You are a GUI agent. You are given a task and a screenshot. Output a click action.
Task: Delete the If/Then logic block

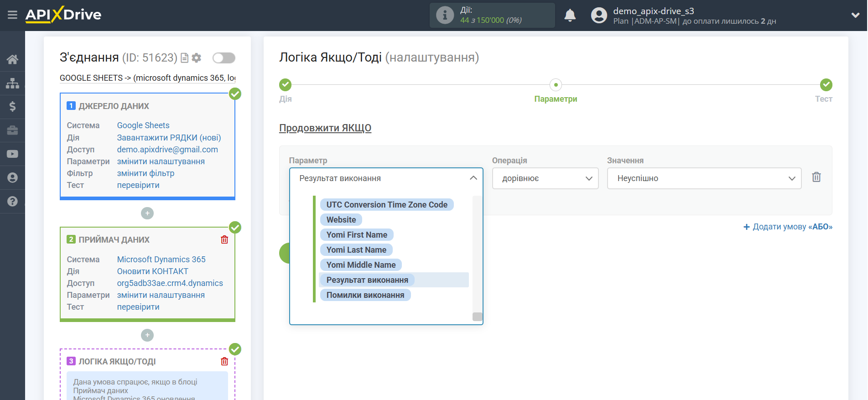pos(224,361)
